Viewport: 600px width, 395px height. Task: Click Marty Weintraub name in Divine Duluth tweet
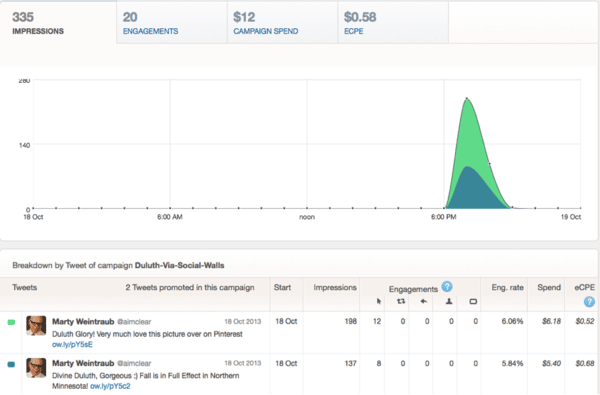point(83,363)
